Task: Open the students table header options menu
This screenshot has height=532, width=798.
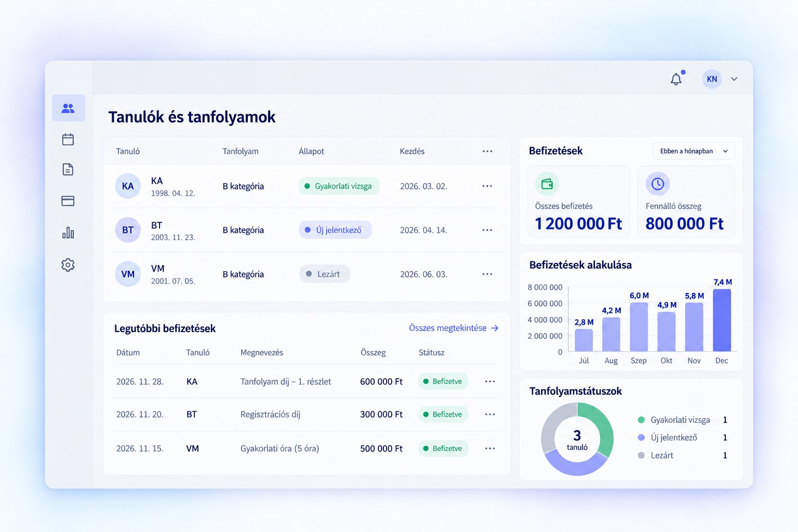Action: (487, 151)
